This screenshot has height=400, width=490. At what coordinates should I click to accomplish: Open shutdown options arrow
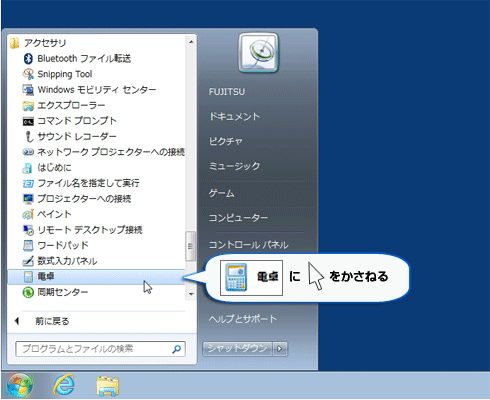[x=280, y=349]
